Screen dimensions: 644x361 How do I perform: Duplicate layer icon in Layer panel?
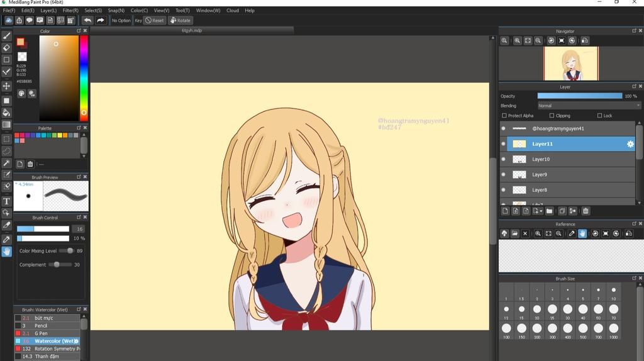[x=562, y=211]
